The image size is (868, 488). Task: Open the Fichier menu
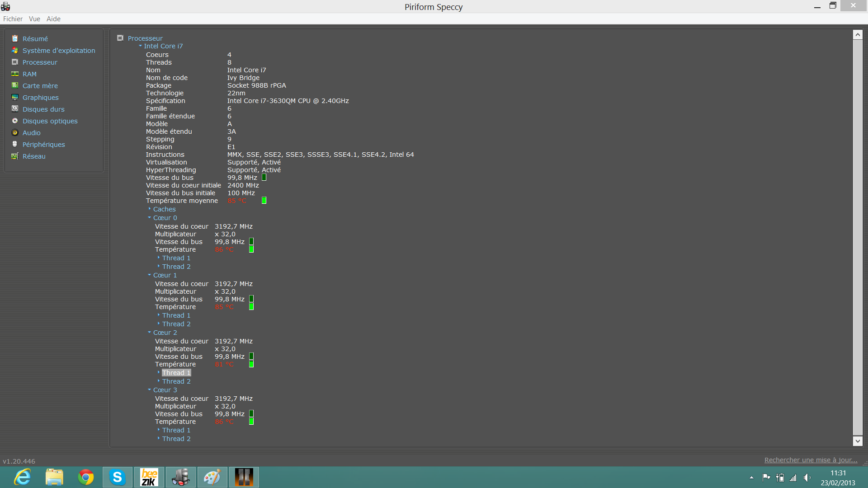13,19
